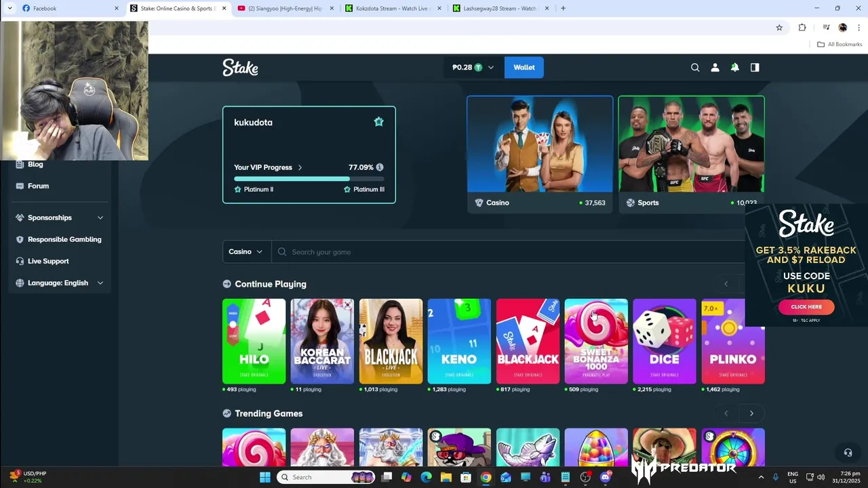Open the user profile icon
The image size is (868, 488).
pos(715,68)
